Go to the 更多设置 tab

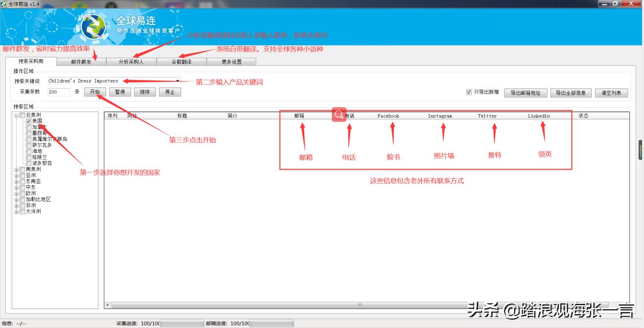coord(232,61)
